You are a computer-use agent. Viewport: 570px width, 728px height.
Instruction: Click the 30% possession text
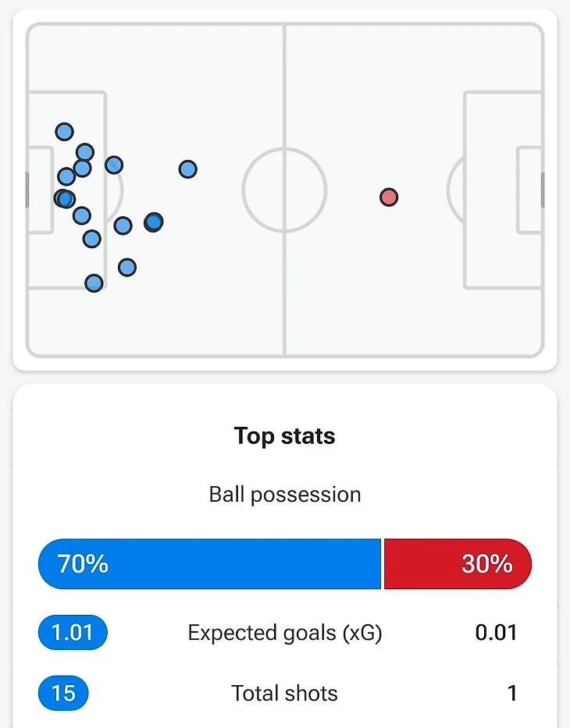point(486,563)
